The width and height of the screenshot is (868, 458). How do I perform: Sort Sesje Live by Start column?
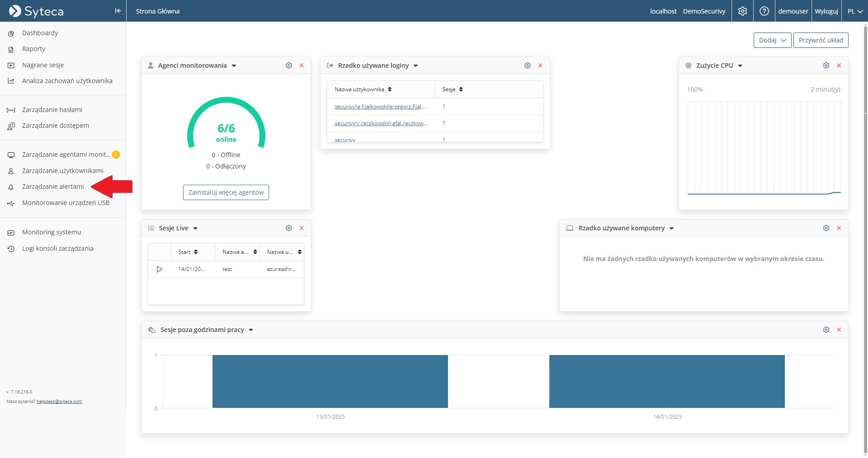(x=196, y=252)
